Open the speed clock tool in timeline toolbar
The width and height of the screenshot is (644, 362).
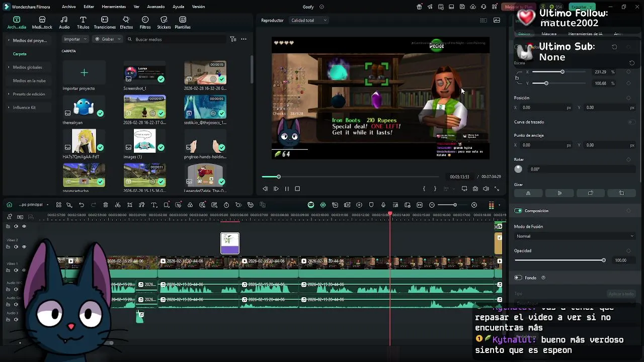tap(226, 205)
